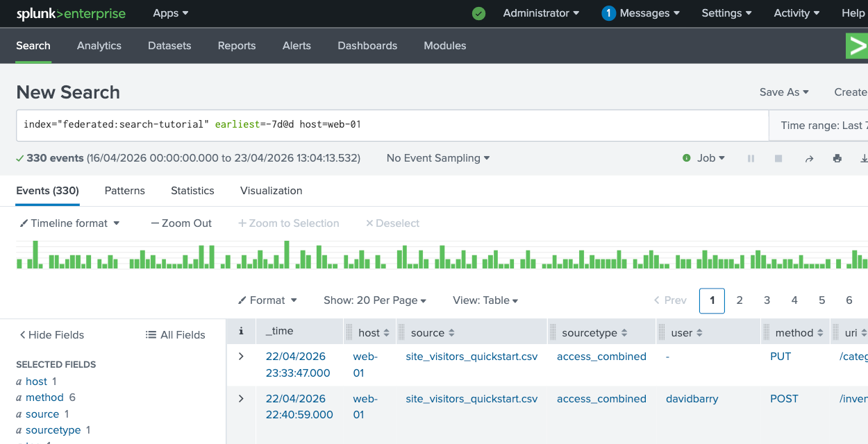Click the davidbarry user cell
This screenshot has width=868, height=444.
click(x=692, y=399)
